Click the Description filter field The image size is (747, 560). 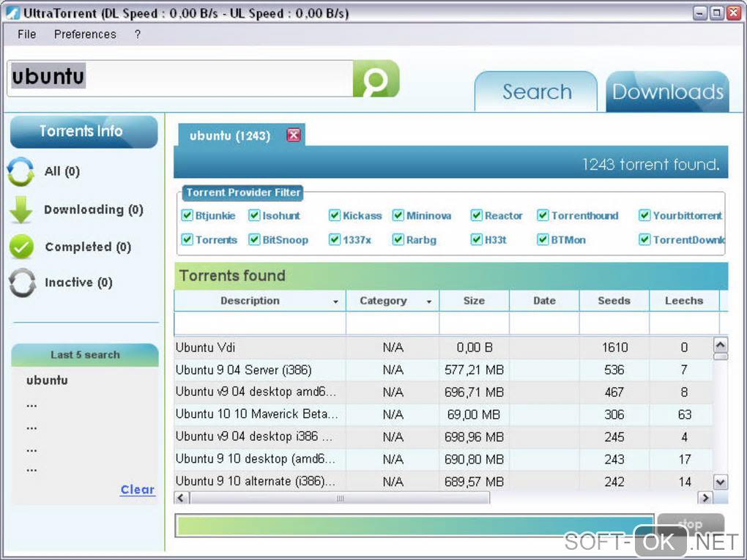point(260,324)
